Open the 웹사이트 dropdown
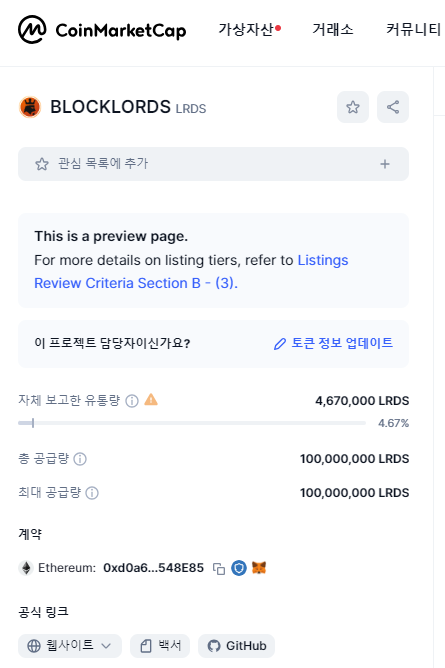 point(70,646)
